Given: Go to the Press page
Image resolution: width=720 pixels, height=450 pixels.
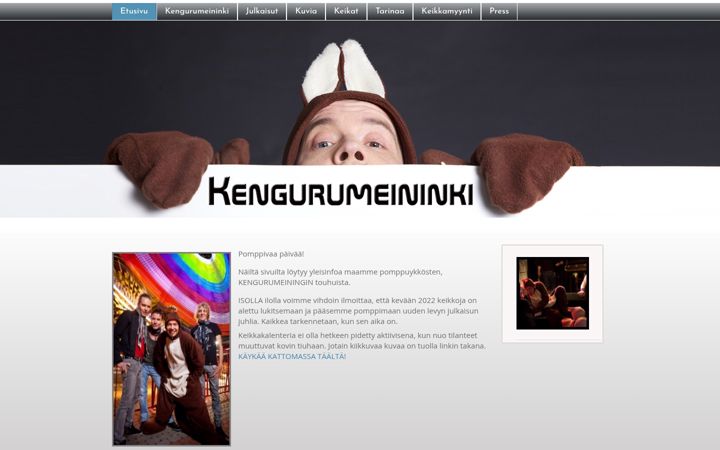Looking at the screenshot, I should click(x=499, y=11).
